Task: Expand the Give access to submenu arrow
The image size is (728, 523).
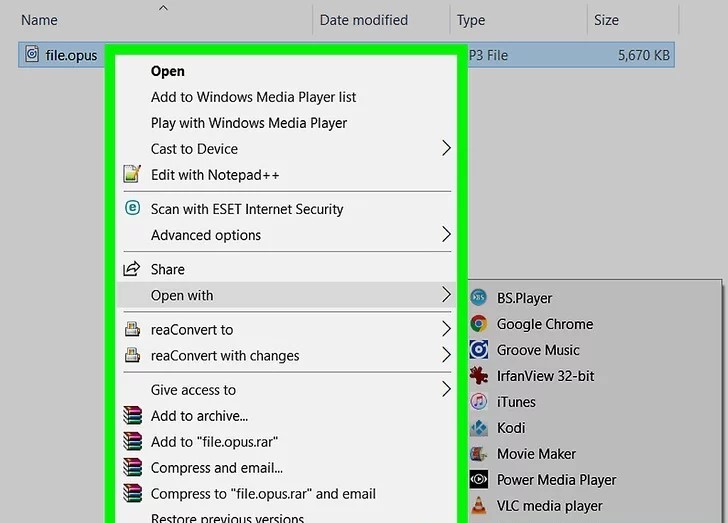Action: [446, 389]
